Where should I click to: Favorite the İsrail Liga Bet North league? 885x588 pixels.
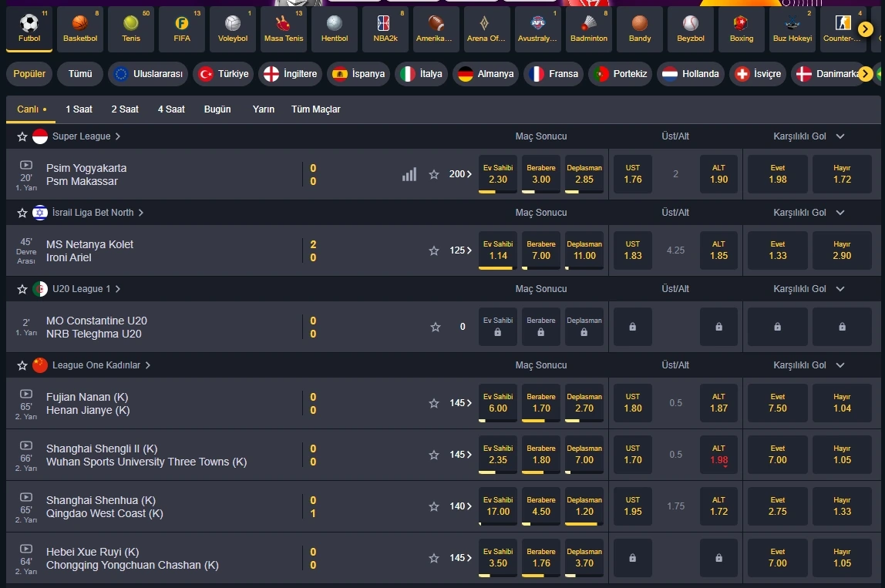[22, 213]
